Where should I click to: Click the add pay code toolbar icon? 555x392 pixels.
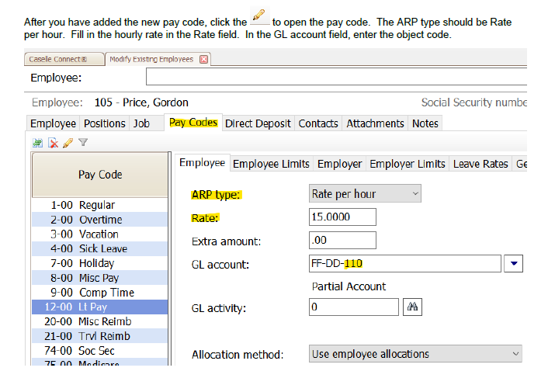pyautogui.click(x=37, y=143)
